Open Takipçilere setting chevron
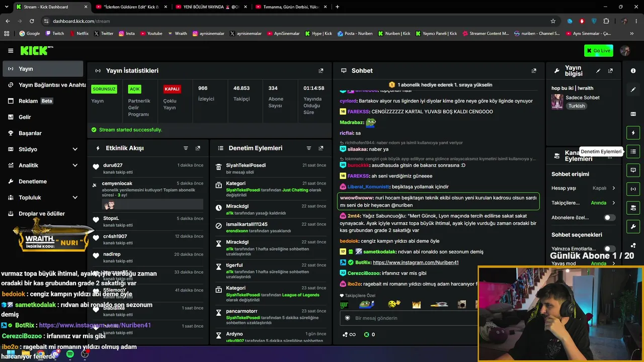The image size is (644, 362). [613, 203]
